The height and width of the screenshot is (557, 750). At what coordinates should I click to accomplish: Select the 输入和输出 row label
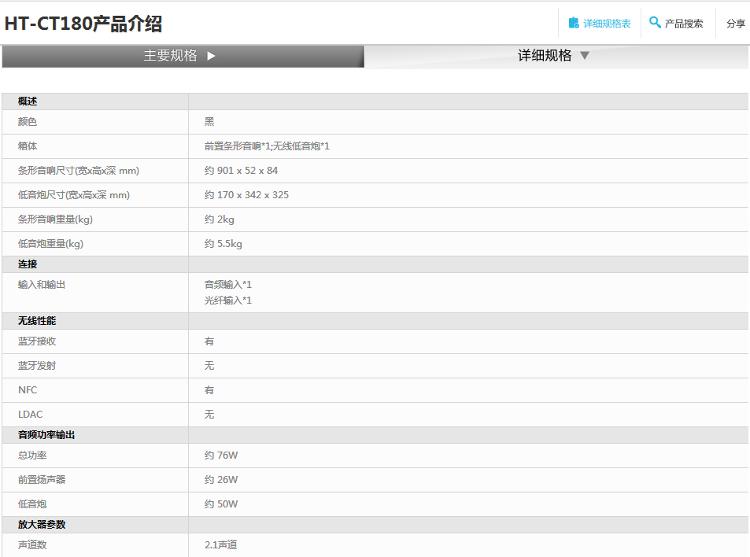tap(42, 285)
